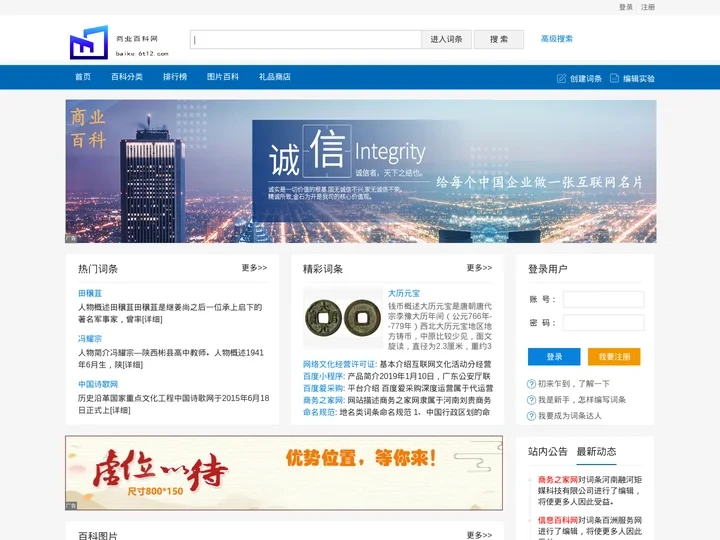
Task: Click the 初来乍到，了解一下 help link
Action: [x=574, y=384]
